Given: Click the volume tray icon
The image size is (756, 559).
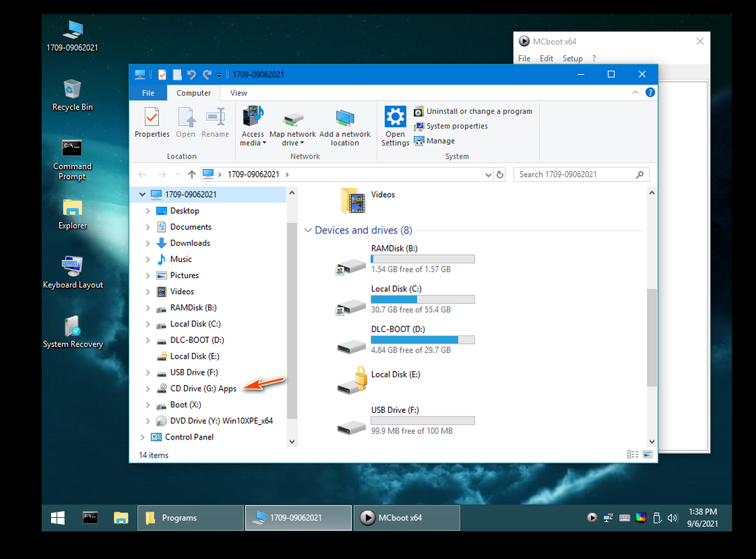Looking at the screenshot, I should click(x=673, y=518).
